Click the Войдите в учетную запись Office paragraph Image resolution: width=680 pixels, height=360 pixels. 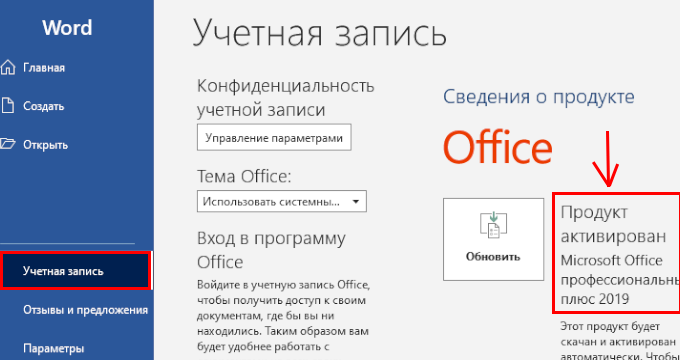[283, 316]
